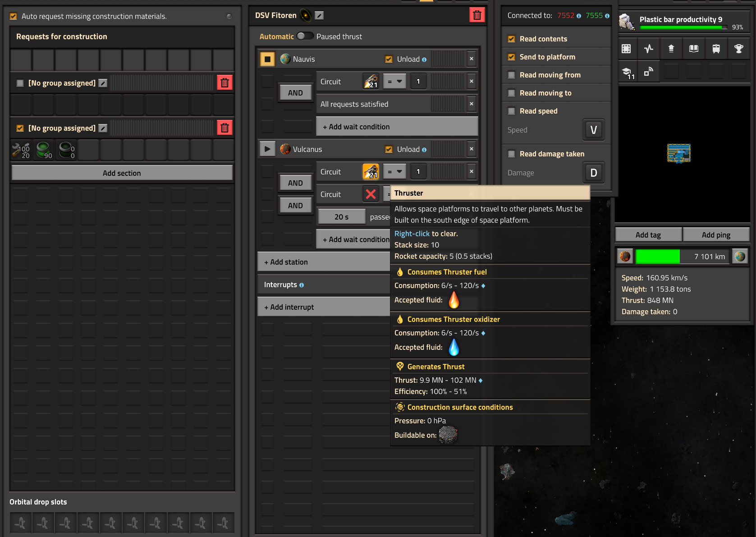Open tips and tricks graduation cap icon
This screenshot has width=756, height=537.
pos(626,71)
